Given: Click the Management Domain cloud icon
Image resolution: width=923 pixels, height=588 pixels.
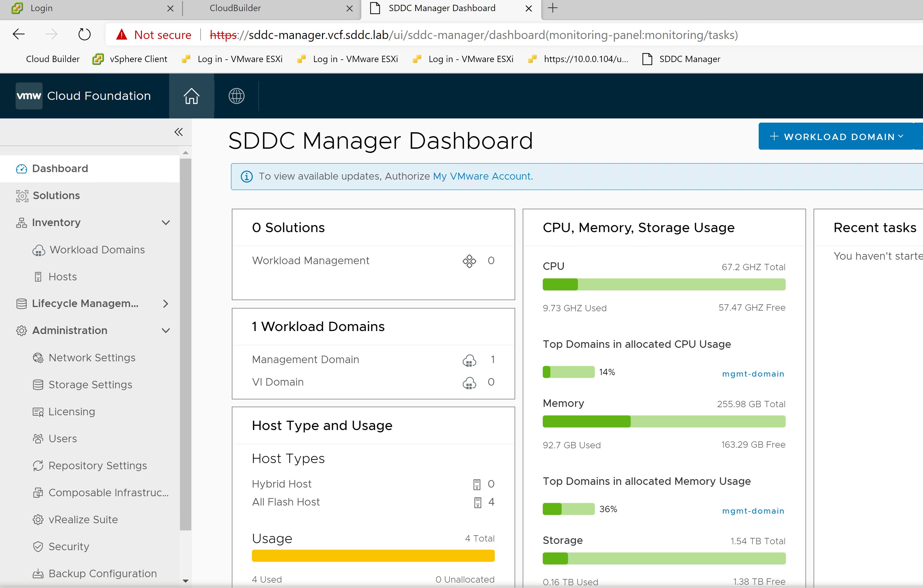Looking at the screenshot, I should pyautogui.click(x=469, y=359).
